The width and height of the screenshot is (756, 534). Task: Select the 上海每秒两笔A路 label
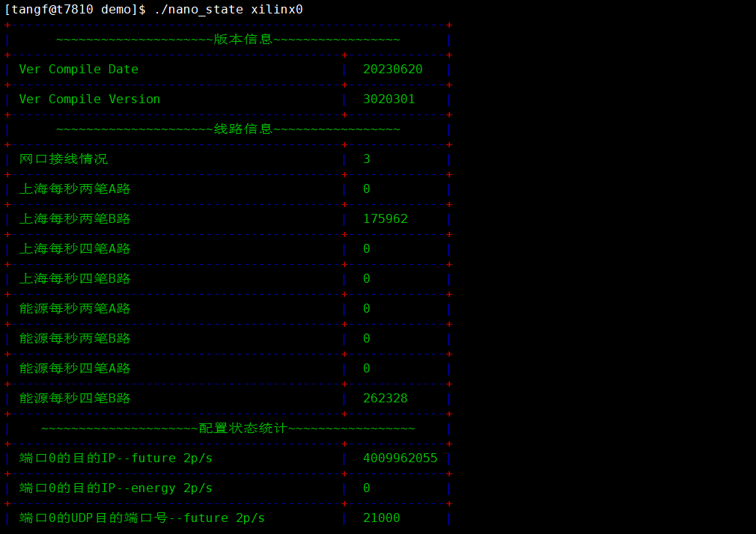75,189
